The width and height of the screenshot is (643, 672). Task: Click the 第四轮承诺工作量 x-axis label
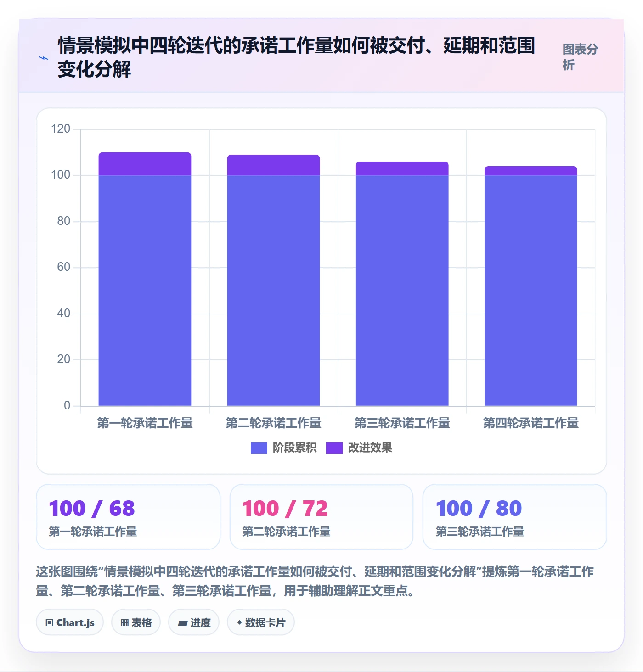[530, 423]
